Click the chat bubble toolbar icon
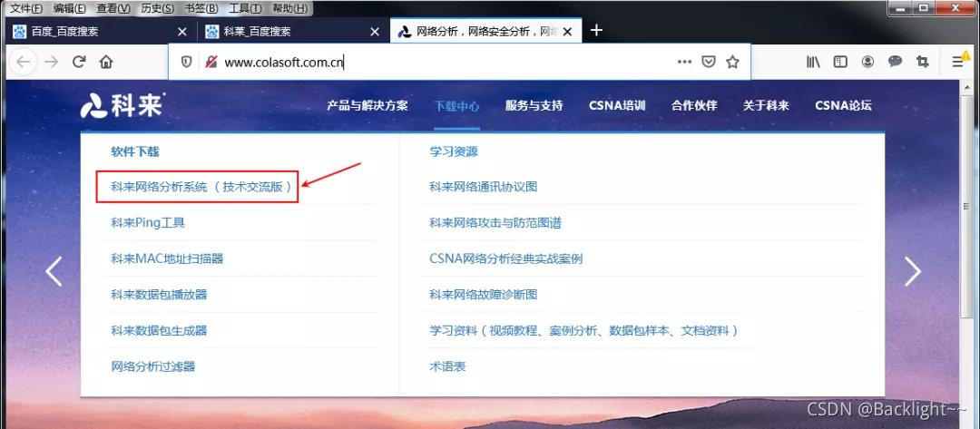Viewport: 980px width, 429px height. [895, 62]
